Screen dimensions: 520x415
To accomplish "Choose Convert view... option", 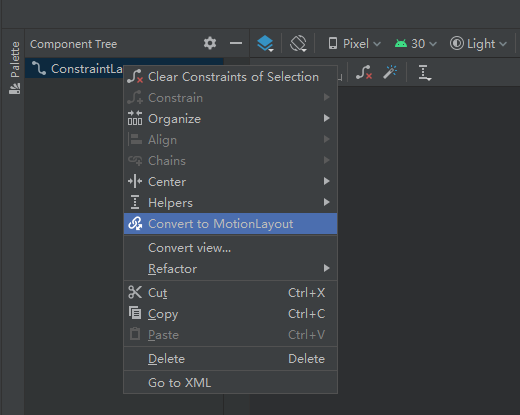I will point(230,248).
